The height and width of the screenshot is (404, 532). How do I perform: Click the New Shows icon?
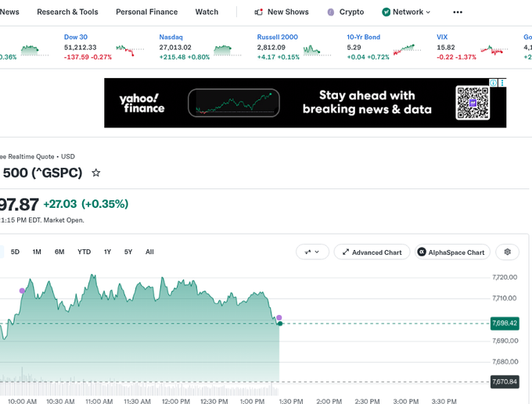tap(258, 13)
